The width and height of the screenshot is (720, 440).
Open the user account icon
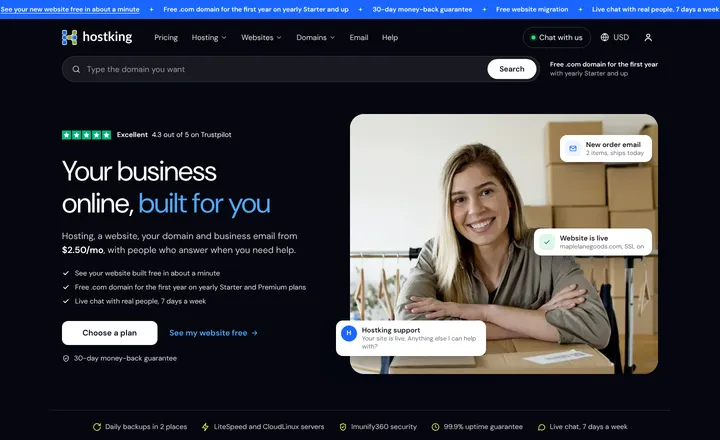click(x=648, y=37)
